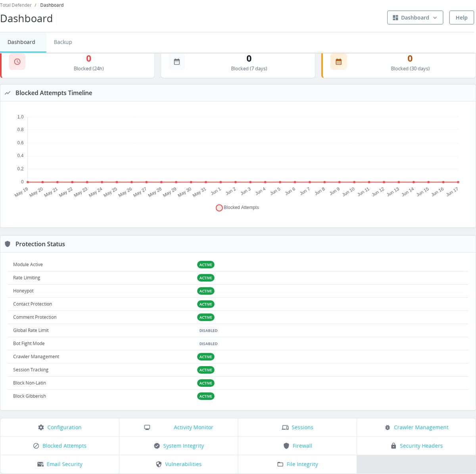Screen dimensions: 476x474
Task: Click the Security Headers lock icon
Action: 393,446
